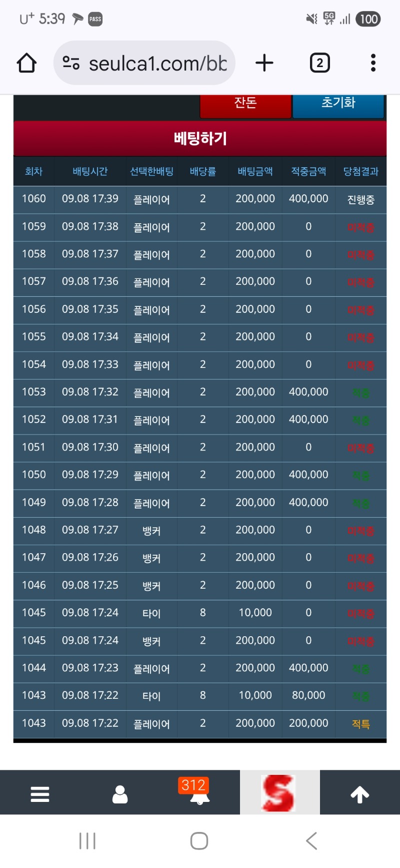Screen dimensions: 400x868
Task: Tap the 베팅하기 button
Action: 200,138
